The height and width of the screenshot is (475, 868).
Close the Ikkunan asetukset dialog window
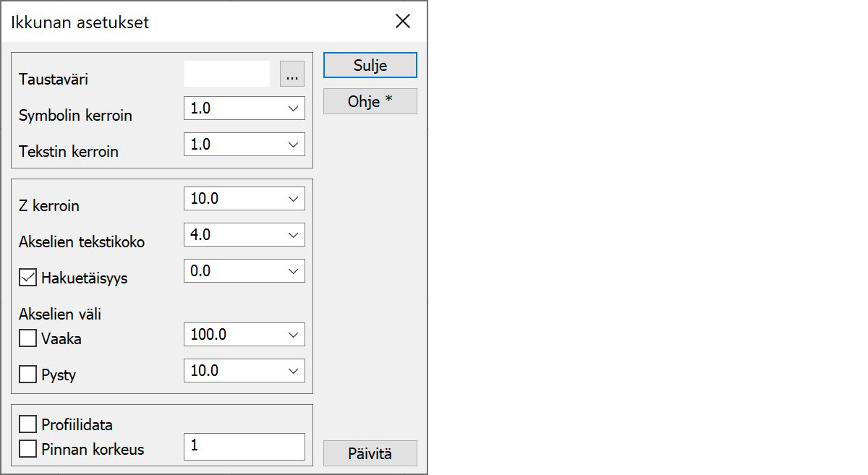click(x=403, y=22)
